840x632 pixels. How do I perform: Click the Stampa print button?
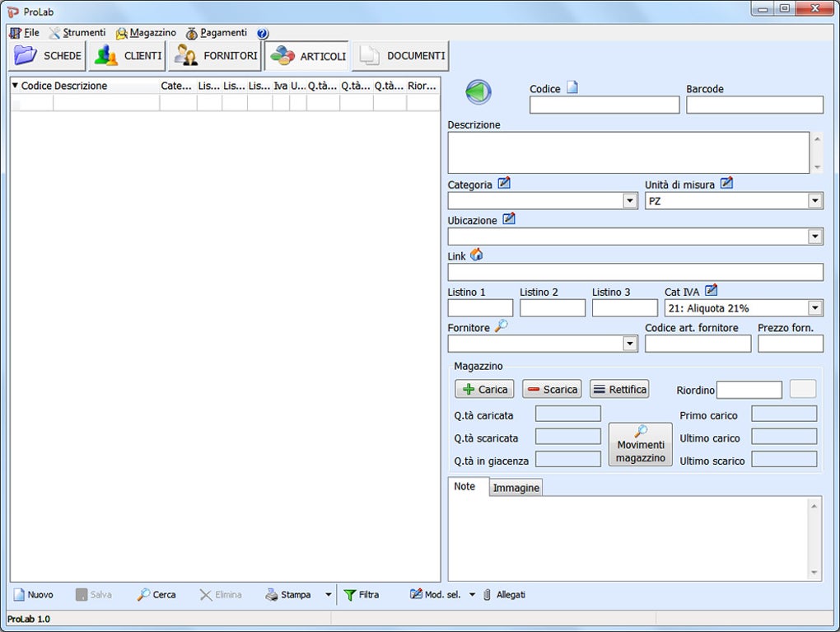288,594
